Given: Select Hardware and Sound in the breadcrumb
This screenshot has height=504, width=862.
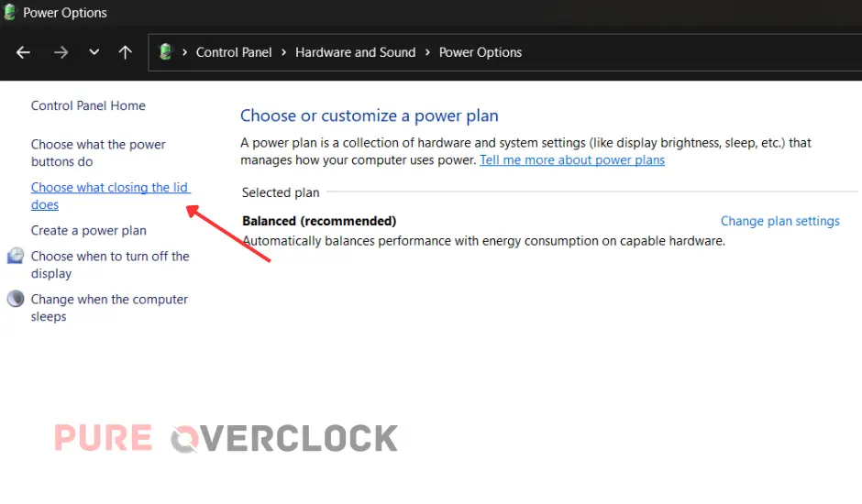Looking at the screenshot, I should pyautogui.click(x=355, y=52).
